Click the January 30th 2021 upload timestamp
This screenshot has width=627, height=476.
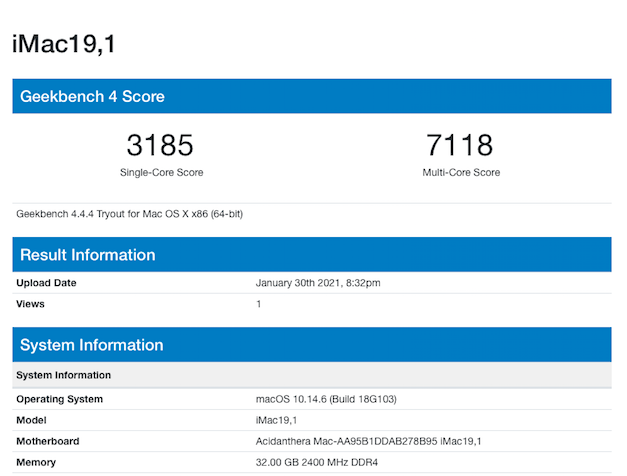point(318,283)
